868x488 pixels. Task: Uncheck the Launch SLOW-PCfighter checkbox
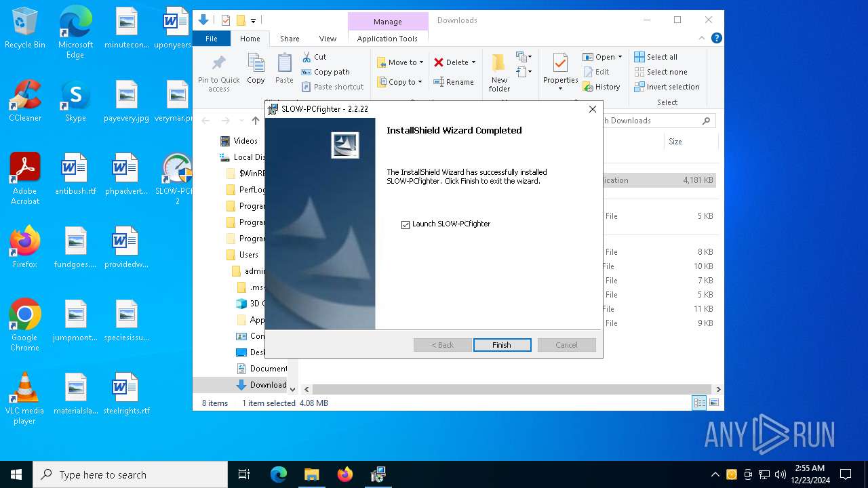pos(406,224)
